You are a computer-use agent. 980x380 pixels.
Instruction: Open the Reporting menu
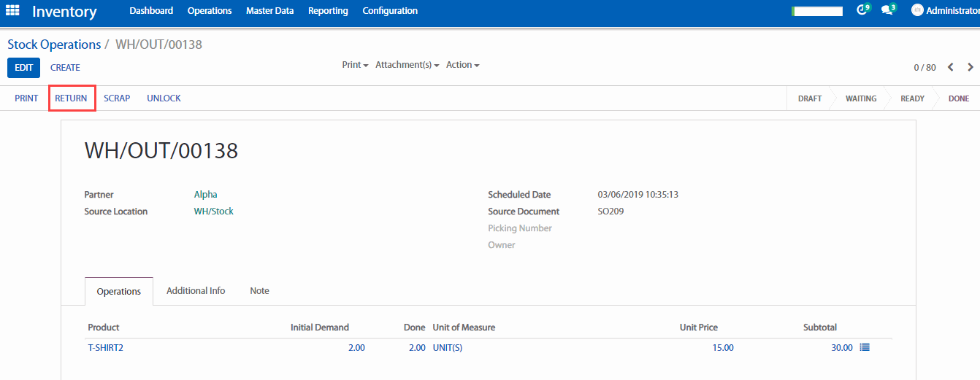[328, 11]
